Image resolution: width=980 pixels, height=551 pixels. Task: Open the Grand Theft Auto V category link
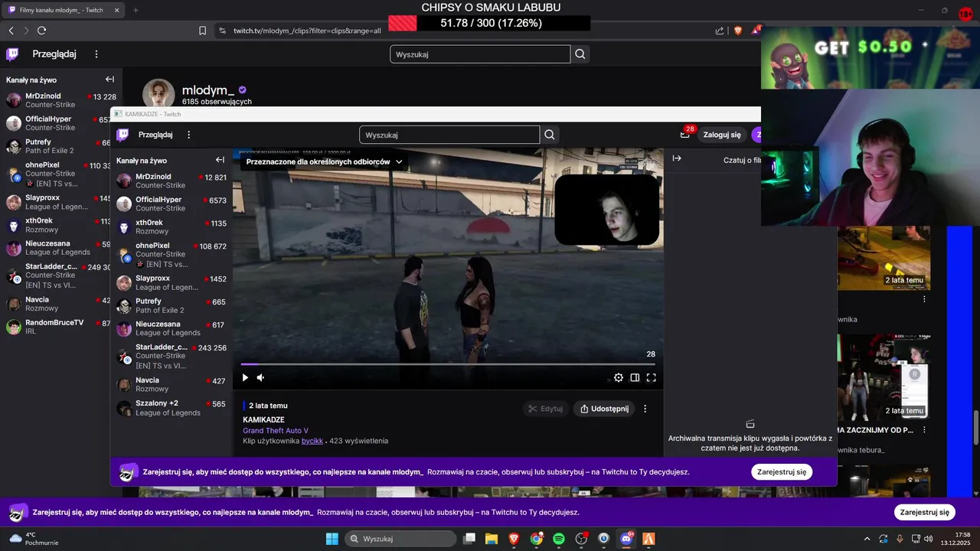(276, 431)
